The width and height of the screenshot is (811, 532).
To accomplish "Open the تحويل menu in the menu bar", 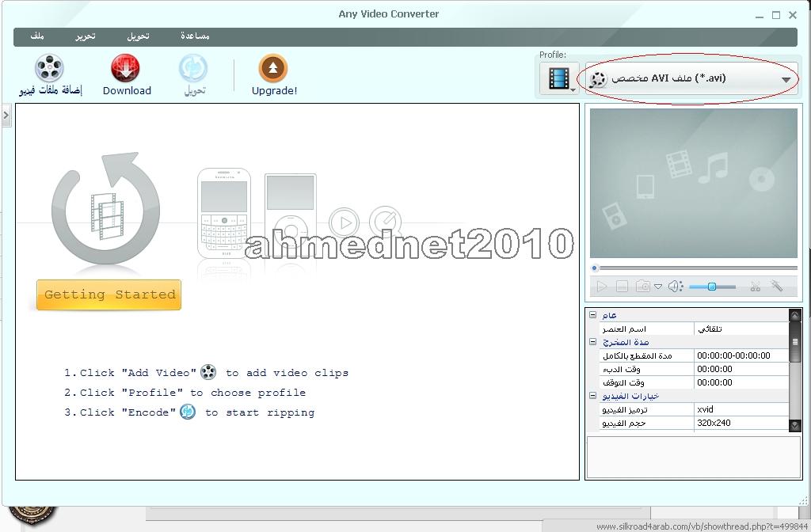I will (x=138, y=36).
